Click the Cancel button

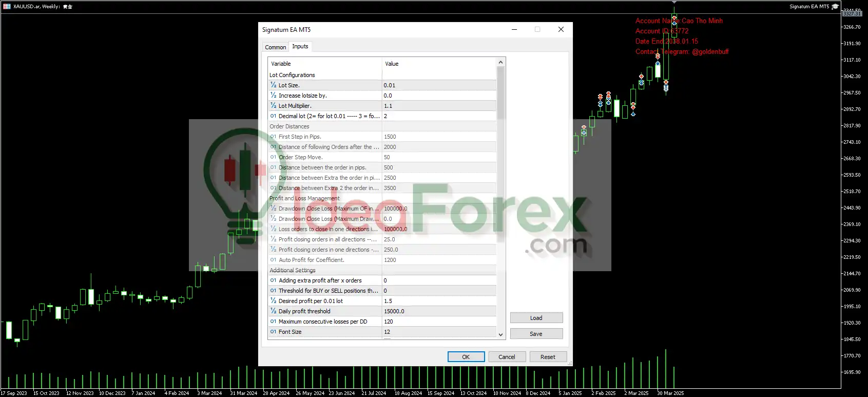(507, 357)
